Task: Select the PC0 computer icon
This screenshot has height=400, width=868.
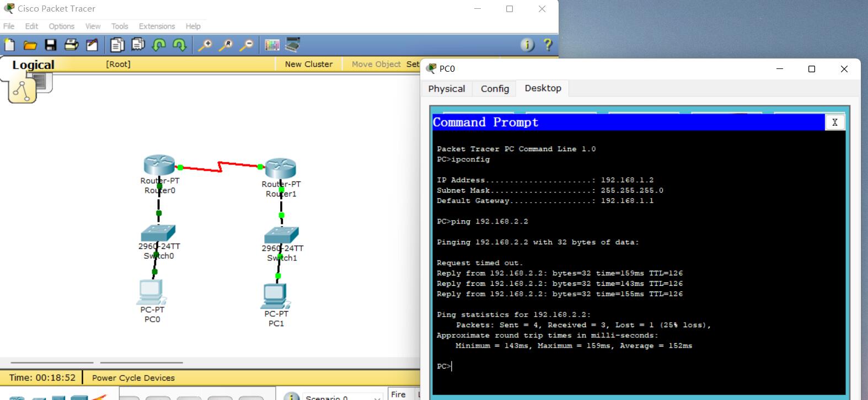Action: coord(151,292)
